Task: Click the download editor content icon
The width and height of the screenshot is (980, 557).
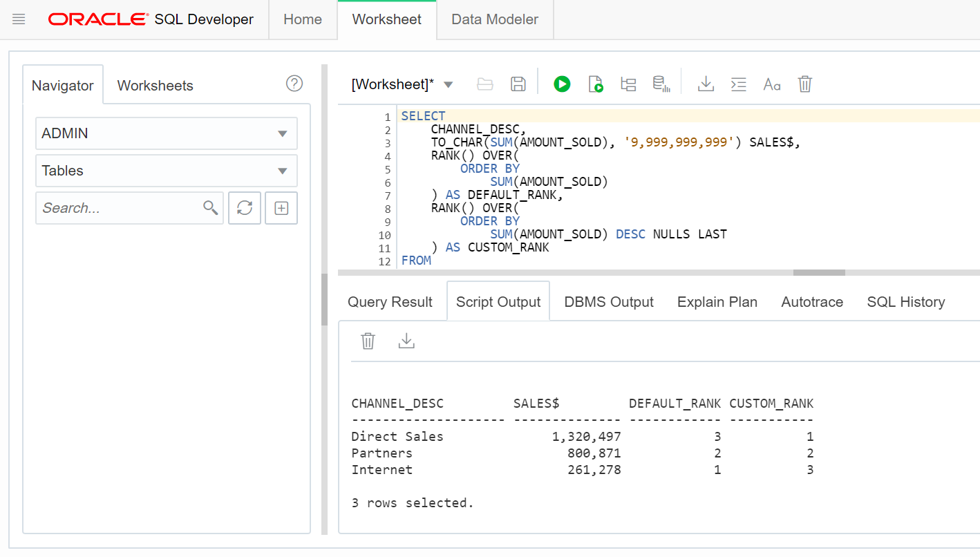Action: [x=706, y=84]
